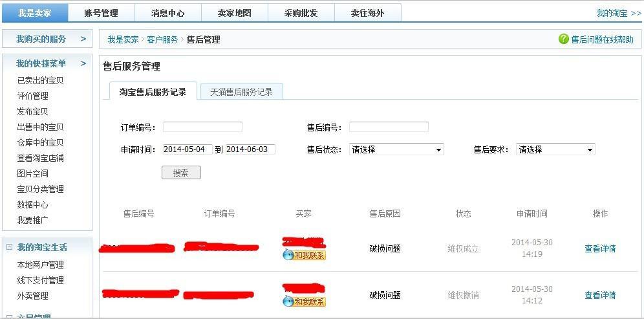Click 维权撤销 status text
644x319 pixels.
(464, 295)
